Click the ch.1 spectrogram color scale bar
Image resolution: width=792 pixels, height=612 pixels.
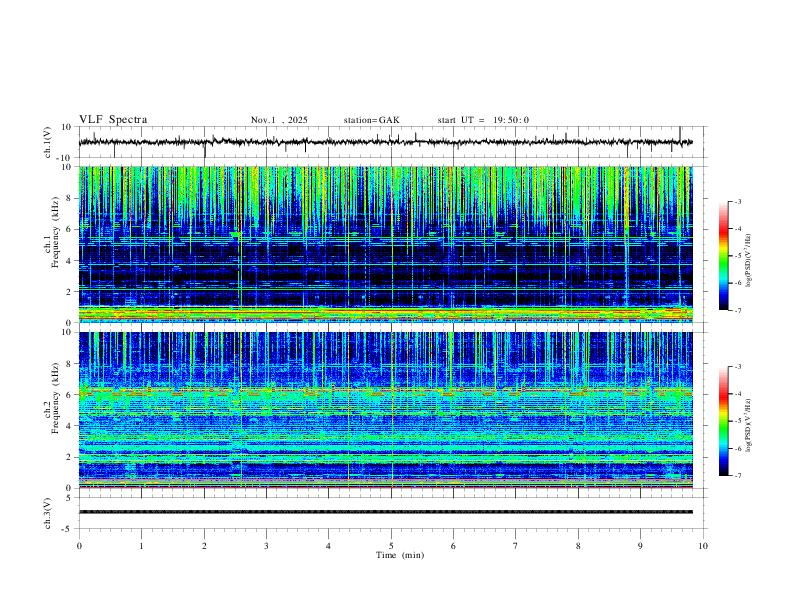click(724, 256)
